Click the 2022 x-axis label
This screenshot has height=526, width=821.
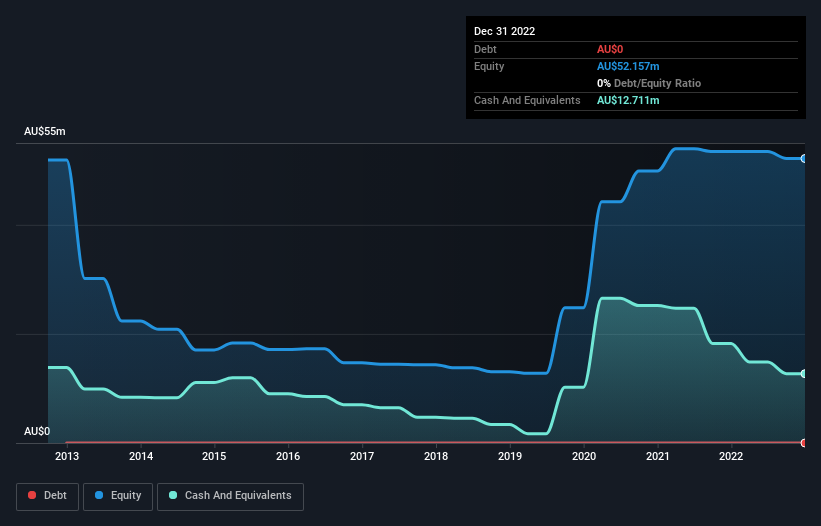(x=731, y=456)
